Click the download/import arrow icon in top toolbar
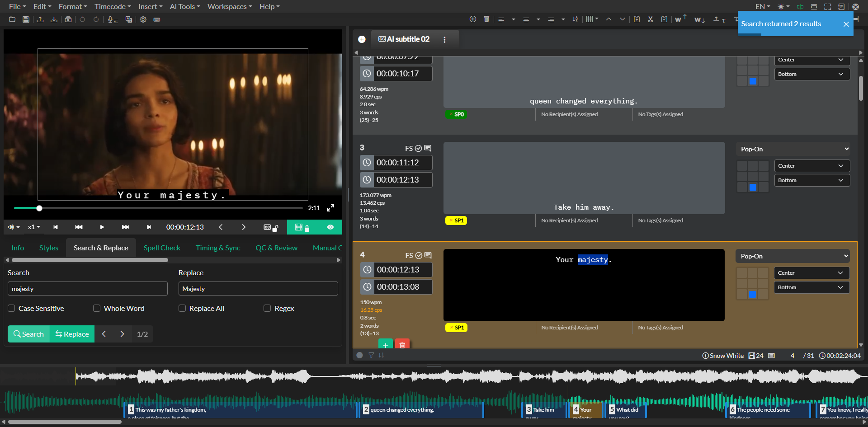 54,19
